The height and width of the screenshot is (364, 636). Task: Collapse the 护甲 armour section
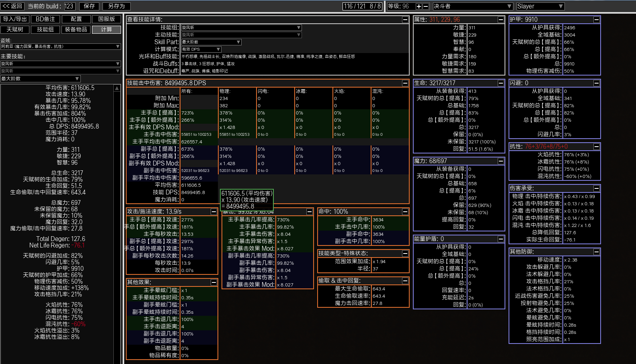597,20
